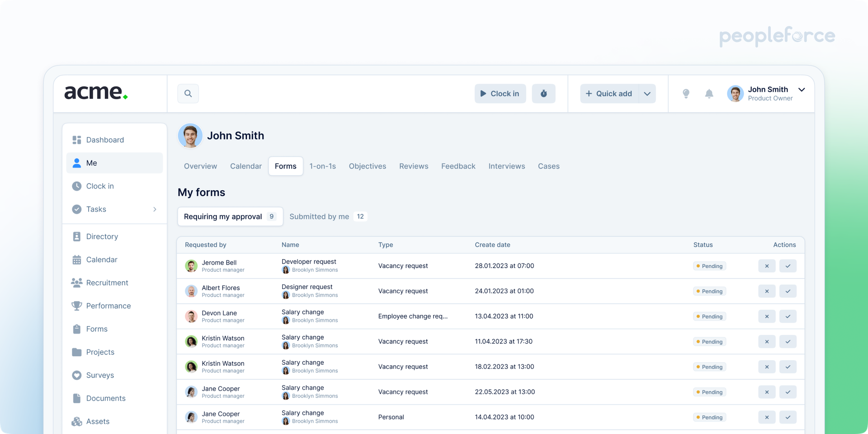
Task: Switch to the Feedback tab
Action: click(x=458, y=166)
